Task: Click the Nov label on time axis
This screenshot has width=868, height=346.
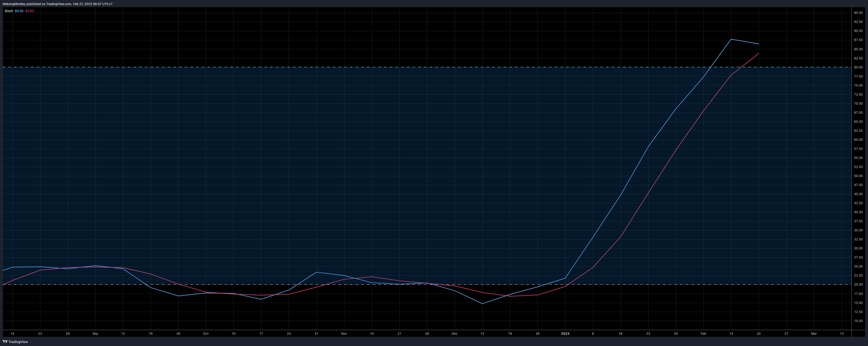Action: [344, 334]
